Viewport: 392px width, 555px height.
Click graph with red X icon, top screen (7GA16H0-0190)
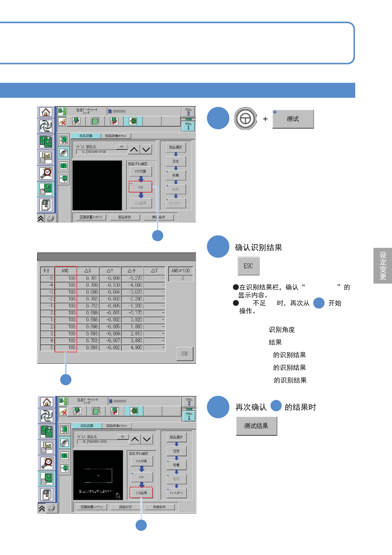pos(62,121)
